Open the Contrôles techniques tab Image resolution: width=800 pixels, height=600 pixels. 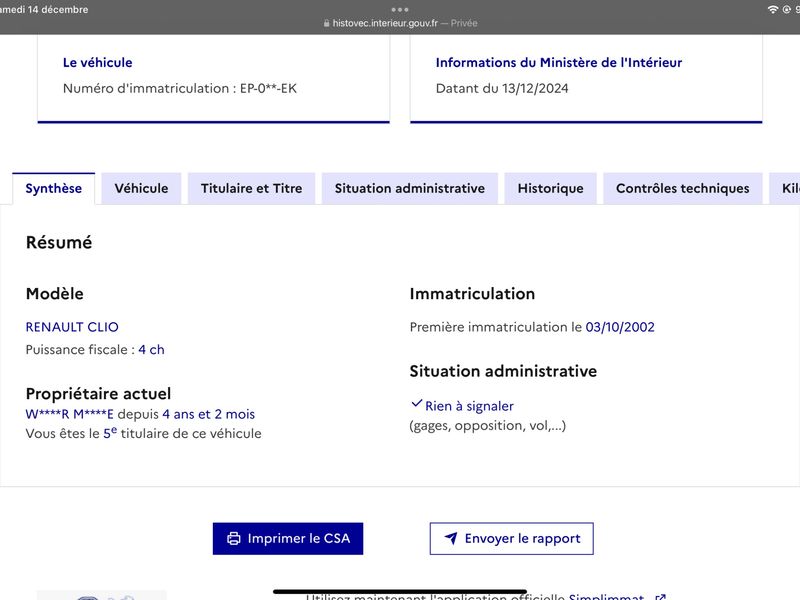click(x=683, y=188)
